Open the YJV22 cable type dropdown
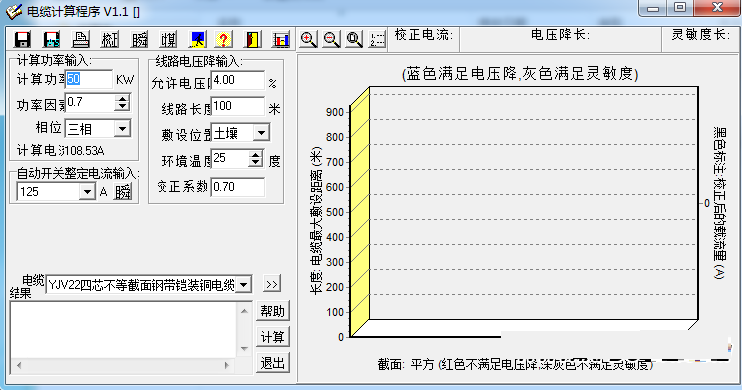This screenshot has width=742, height=390. coord(243,284)
